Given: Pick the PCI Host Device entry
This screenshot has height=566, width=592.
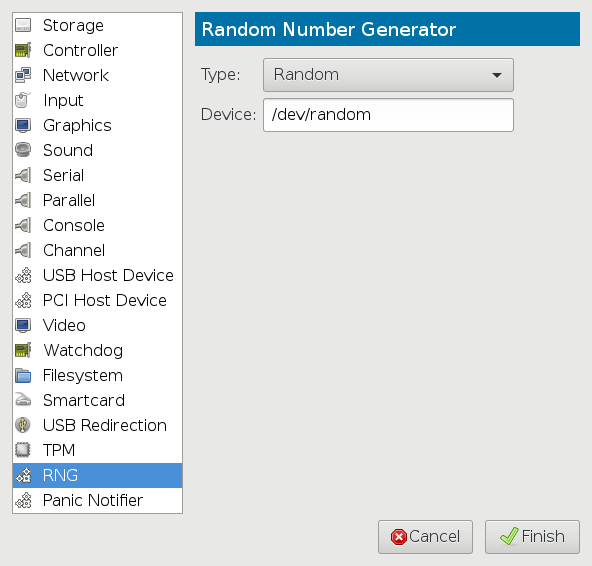Looking at the screenshot, I should click(x=97, y=300).
